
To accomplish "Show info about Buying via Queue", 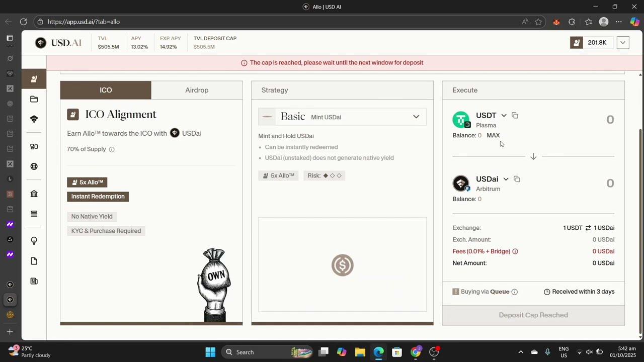I will pyautogui.click(x=514, y=292).
